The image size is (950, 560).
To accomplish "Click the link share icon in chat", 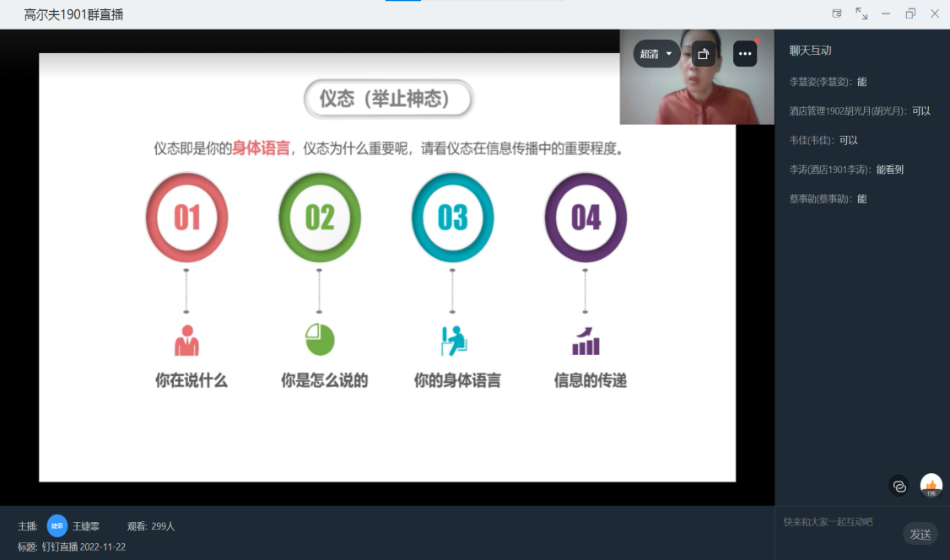I will point(899,486).
